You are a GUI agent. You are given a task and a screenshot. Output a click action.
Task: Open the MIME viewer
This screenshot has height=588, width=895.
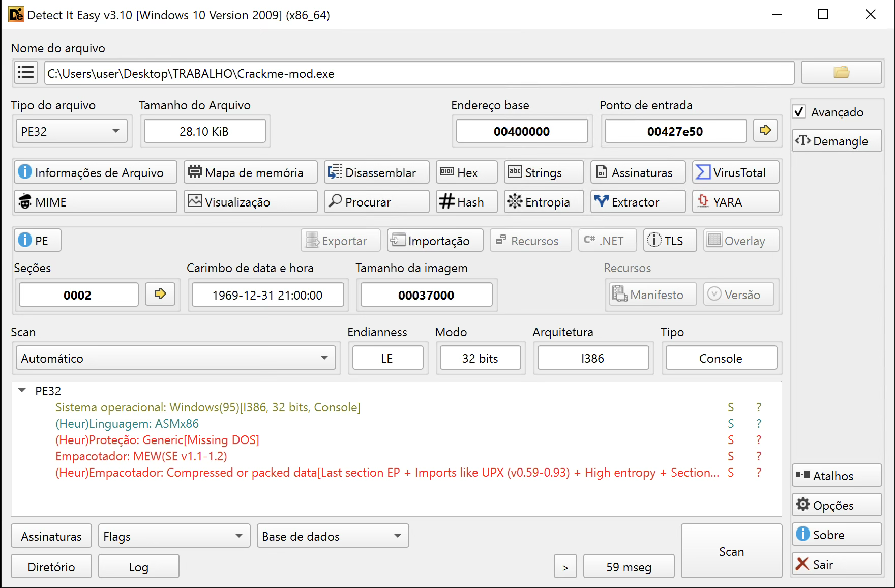[96, 202]
